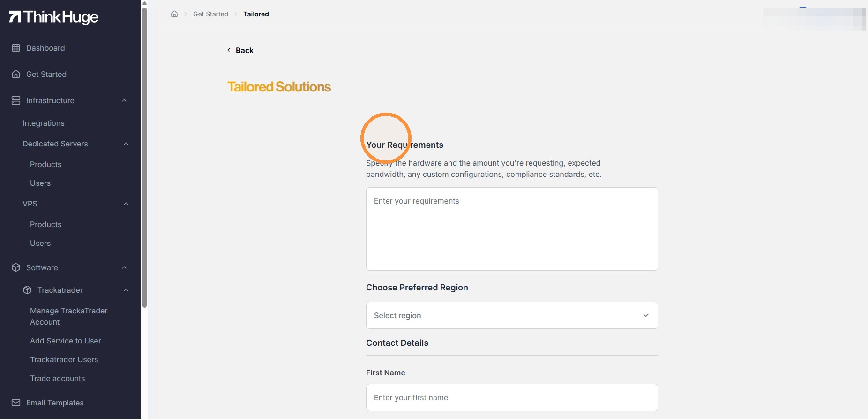Screen dimensions: 868x419
Task: Open Dashboard grid icon in sidebar
Action: [x=16, y=48]
